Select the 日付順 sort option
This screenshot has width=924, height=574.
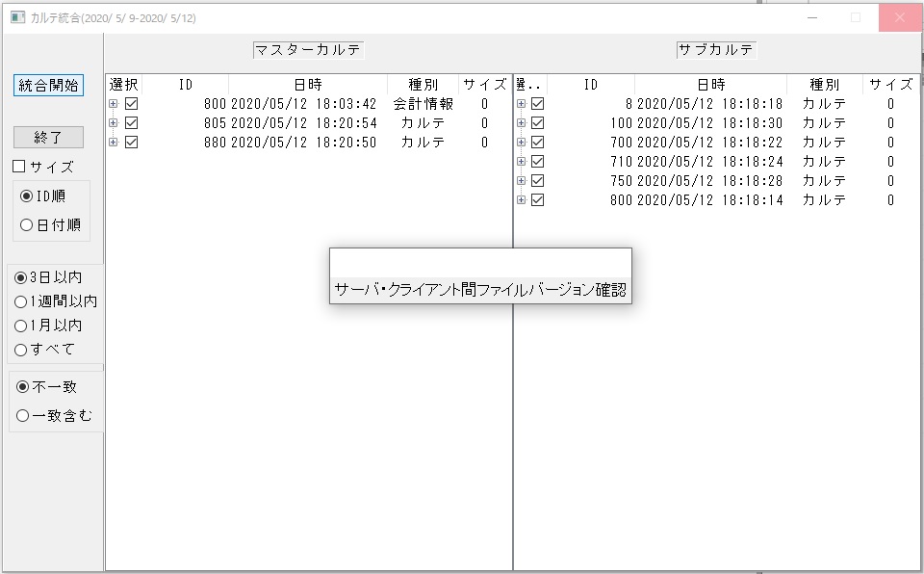pyautogui.click(x=26, y=225)
